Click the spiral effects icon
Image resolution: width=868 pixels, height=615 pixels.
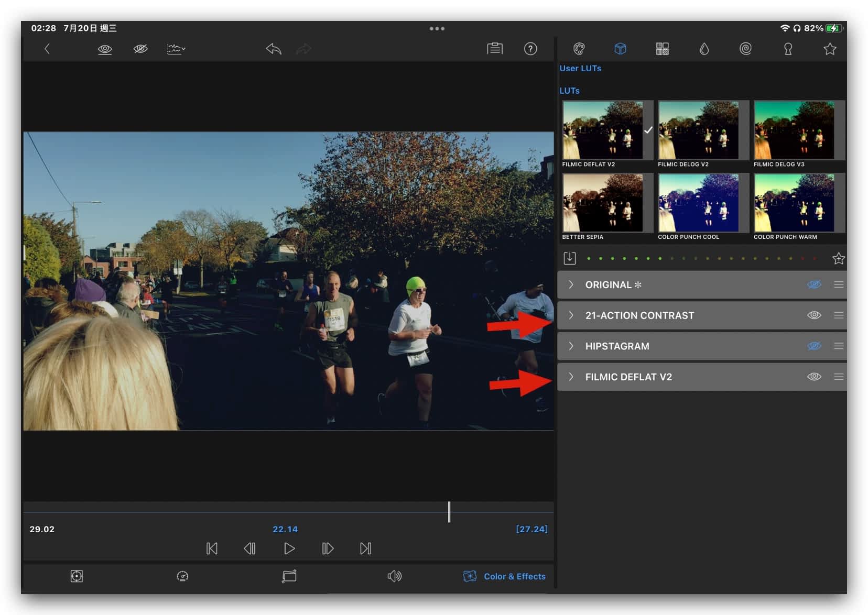pos(745,49)
